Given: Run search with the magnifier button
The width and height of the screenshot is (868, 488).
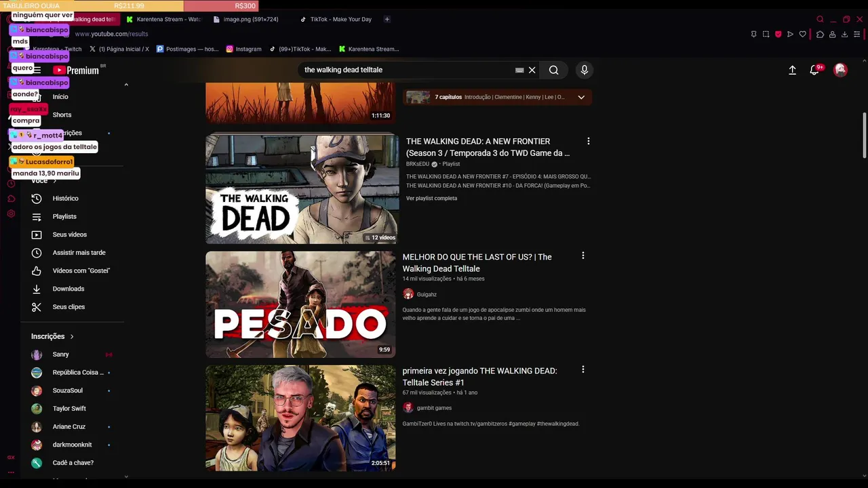Looking at the screenshot, I should click(554, 70).
